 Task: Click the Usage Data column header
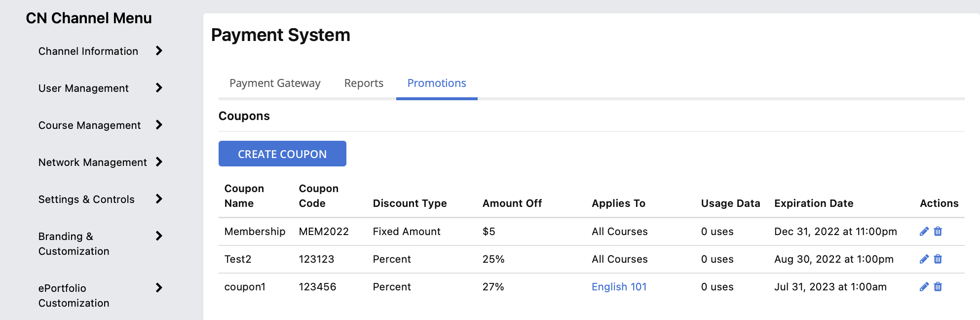click(x=730, y=203)
